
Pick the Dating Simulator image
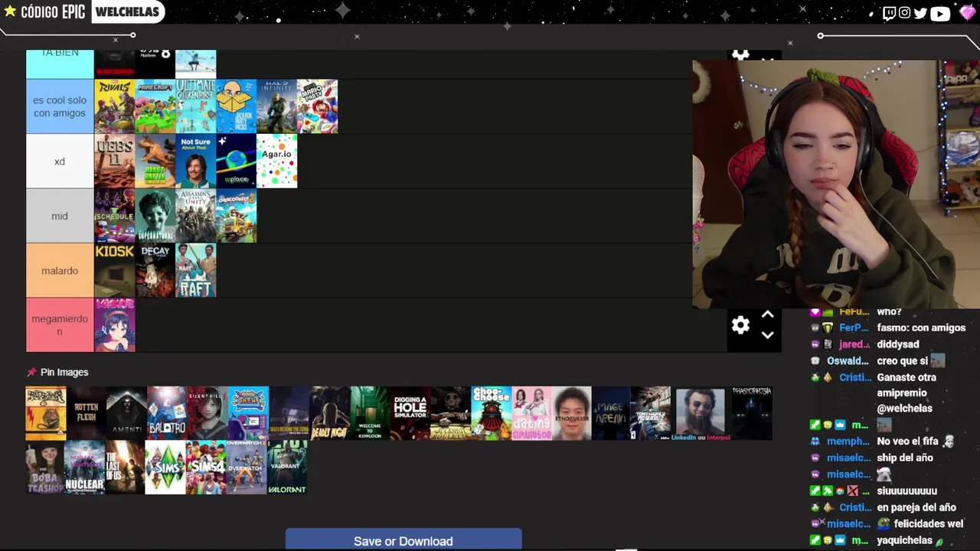point(532,413)
